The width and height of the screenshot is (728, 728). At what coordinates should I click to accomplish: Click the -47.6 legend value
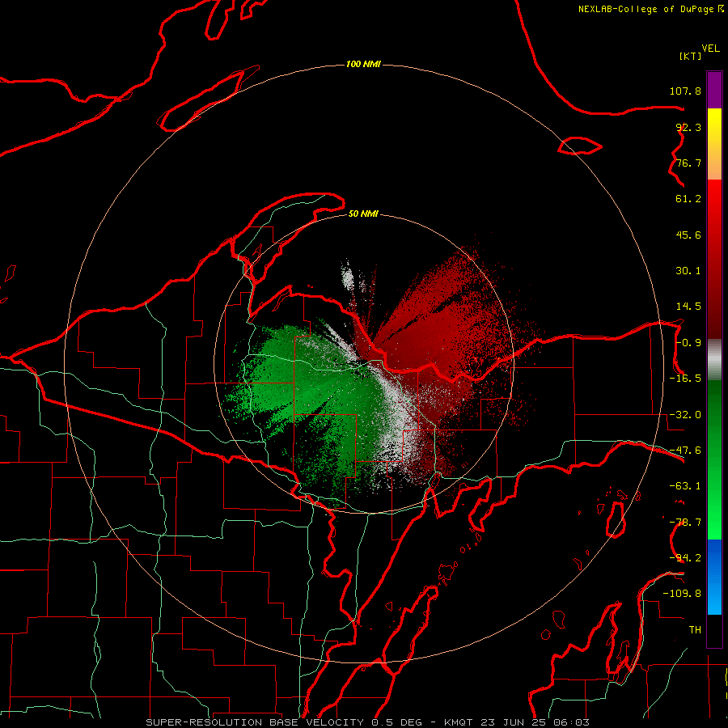(x=685, y=451)
